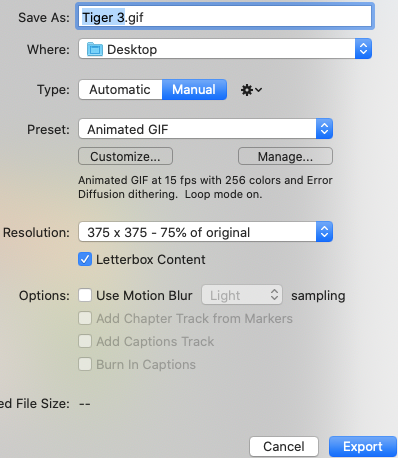Image resolution: width=398 pixels, height=458 pixels.
Task: Click the Manage... button
Action: tap(285, 156)
